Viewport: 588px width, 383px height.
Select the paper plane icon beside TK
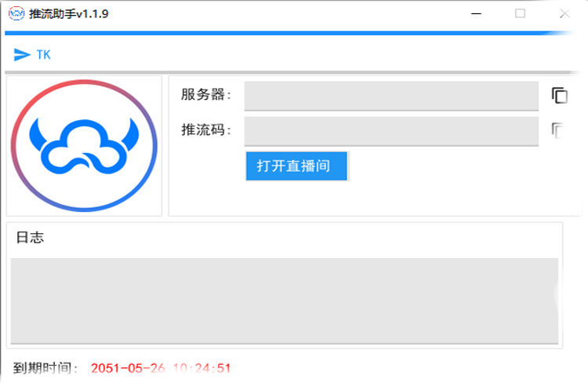click(x=22, y=55)
